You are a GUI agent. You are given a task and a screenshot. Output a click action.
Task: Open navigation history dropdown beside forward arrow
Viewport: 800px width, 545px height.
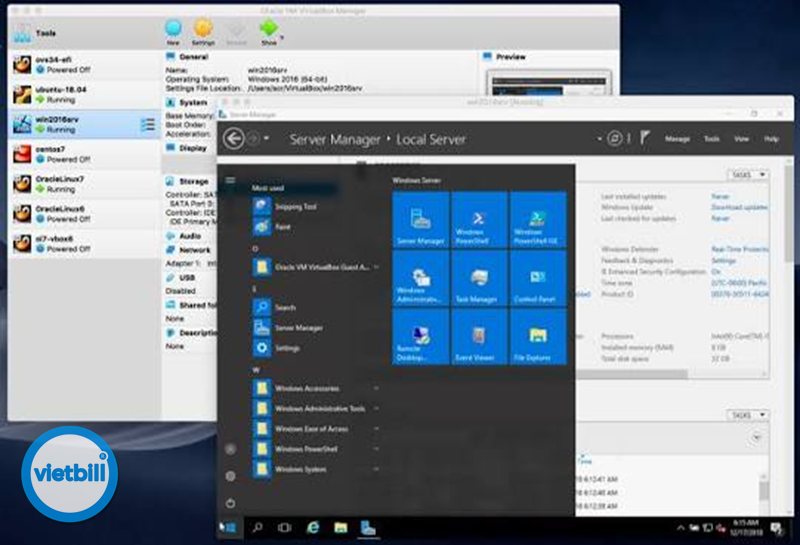pos(266,138)
